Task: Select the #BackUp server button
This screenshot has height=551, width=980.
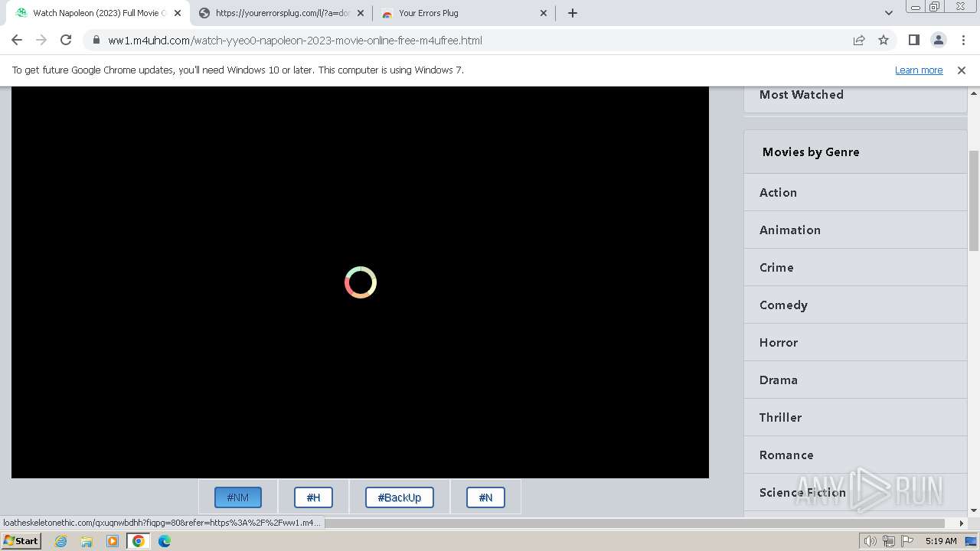Action: tap(399, 497)
